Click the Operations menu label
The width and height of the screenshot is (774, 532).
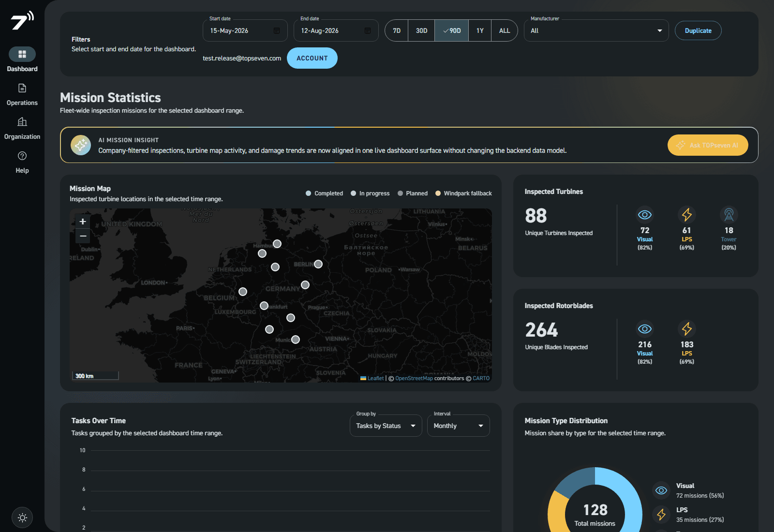pos(22,103)
